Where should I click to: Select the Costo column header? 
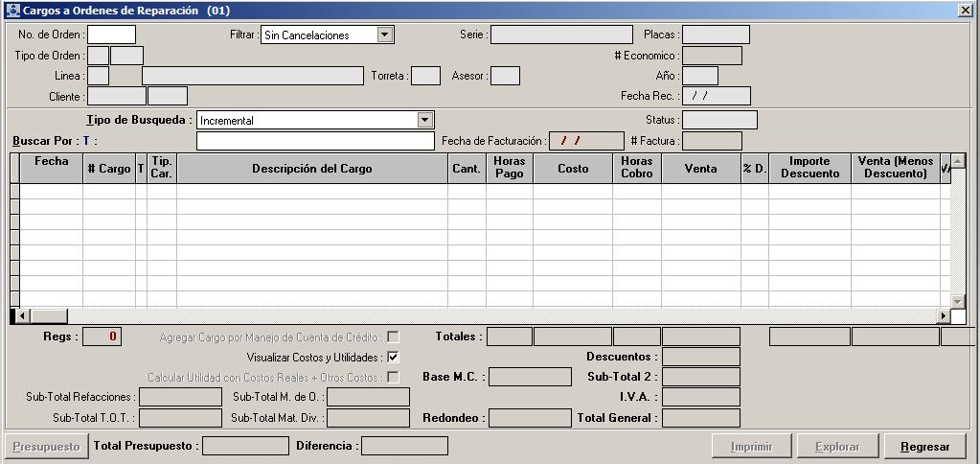(x=573, y=169)
